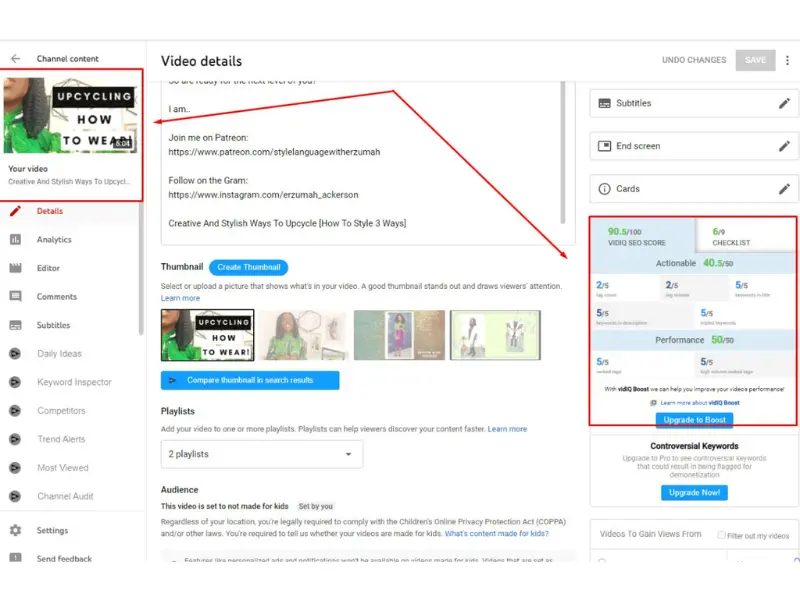Select the fourth auto-generated thumbnail option
Viewport: 800px width, 600px height.
[495, 335]
